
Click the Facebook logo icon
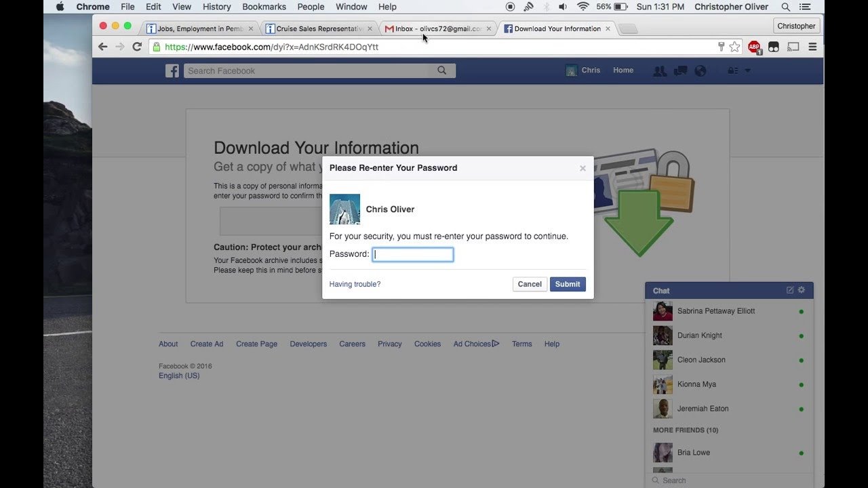[x=172, y=70]
